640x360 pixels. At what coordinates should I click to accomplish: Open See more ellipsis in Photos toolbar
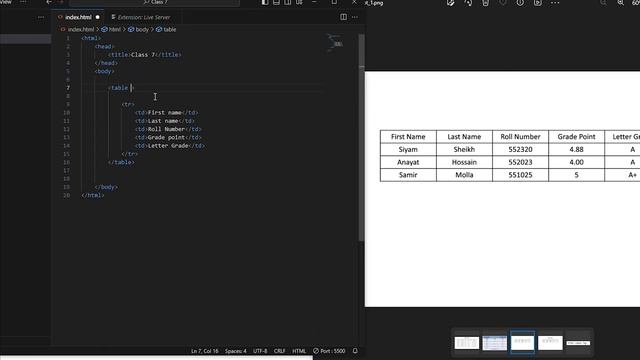point(555,3)
